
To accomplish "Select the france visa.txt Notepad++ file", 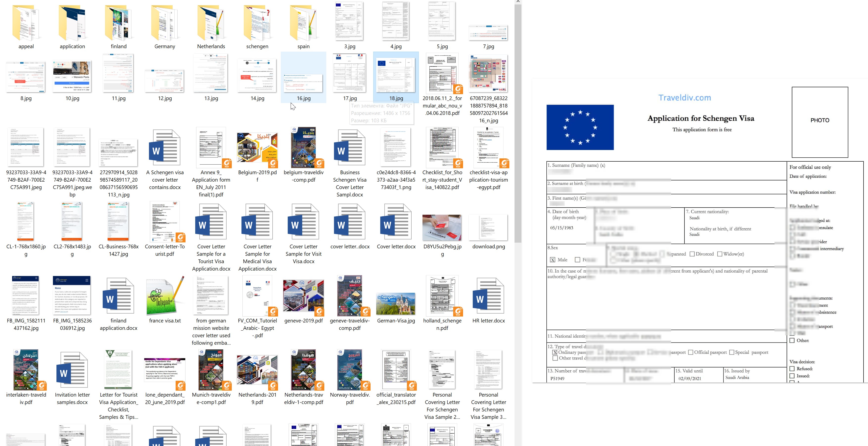I will coord(165,296).
